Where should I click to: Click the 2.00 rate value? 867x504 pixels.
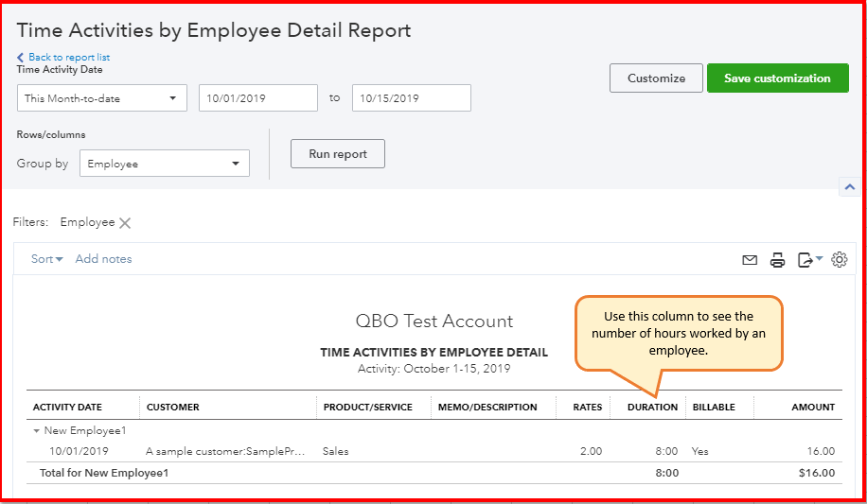(x=591, y=451)
